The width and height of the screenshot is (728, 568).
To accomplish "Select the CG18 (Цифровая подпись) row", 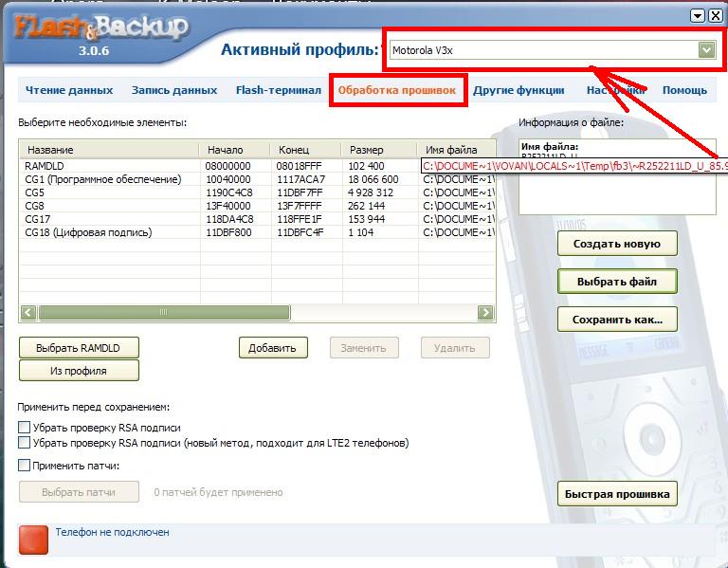I will [257, 232].
